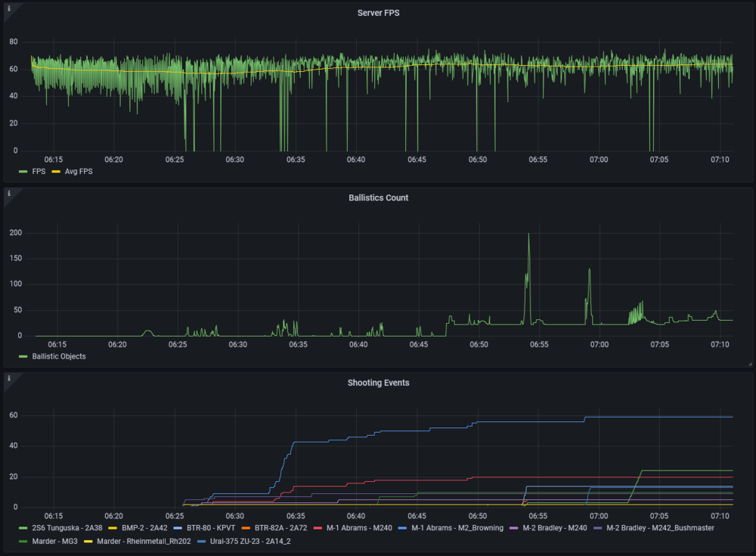
Task: Open the Server FPS panel title menu
Action: pos(378,13)
